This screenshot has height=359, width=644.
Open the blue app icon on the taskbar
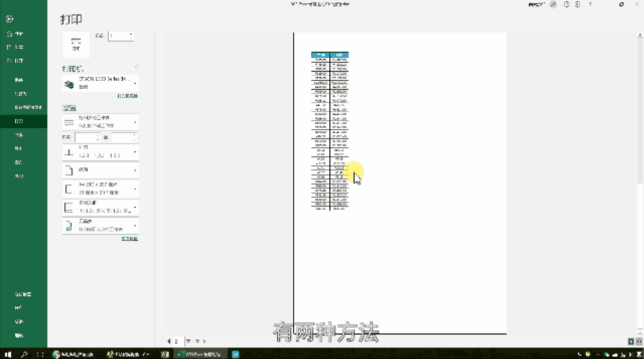point(236,354)
